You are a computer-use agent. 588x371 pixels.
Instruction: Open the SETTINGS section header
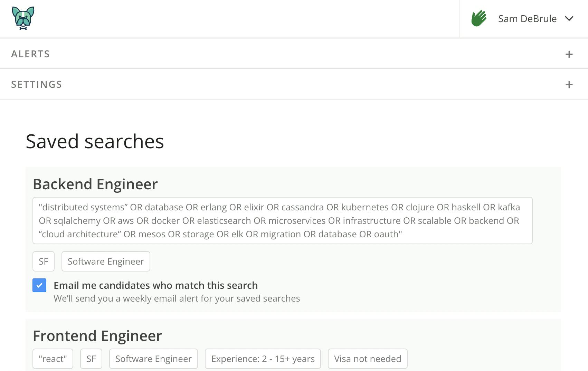(294, 84)
